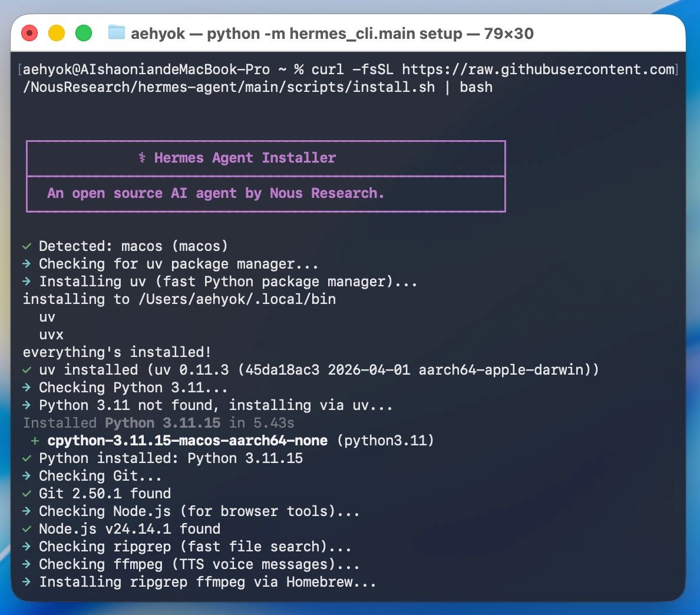Click 'installing to /Users/aehyok/.local/bin' line
700x615 pixels.
click(180, 299)
